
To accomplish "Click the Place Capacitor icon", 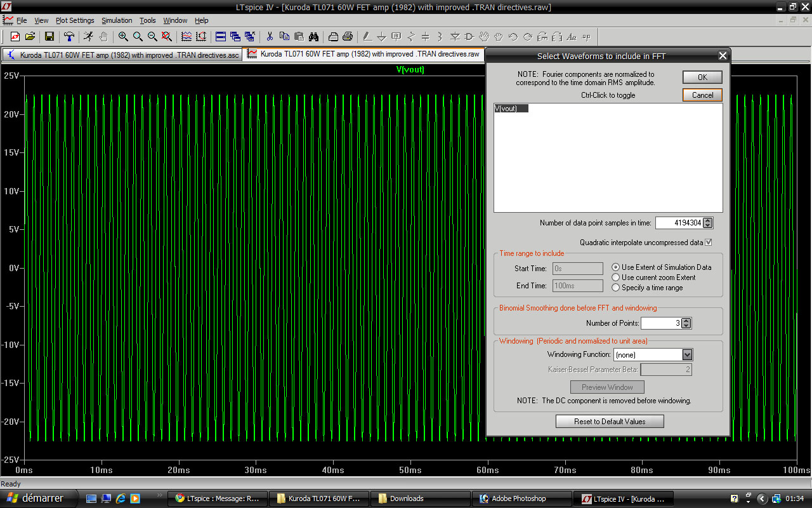I will click(426, 37).
